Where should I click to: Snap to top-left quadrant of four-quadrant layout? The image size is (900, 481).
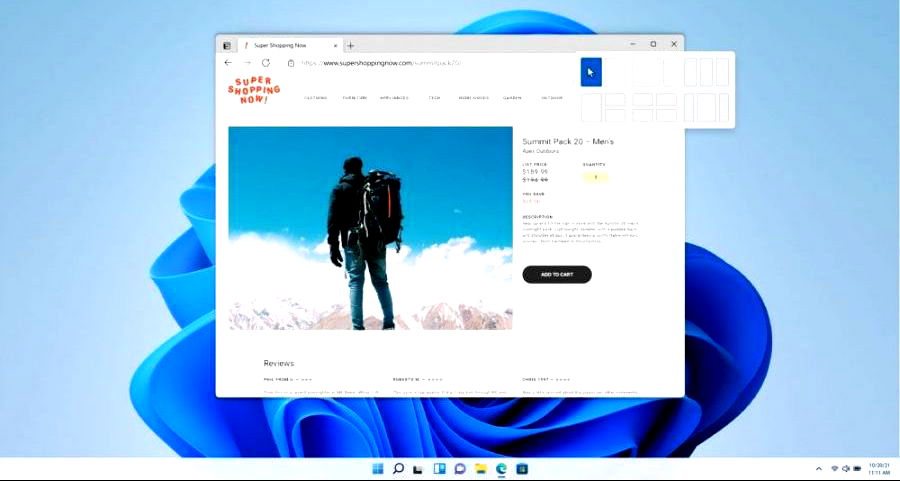pyautogui.click(x=642, y=99)
